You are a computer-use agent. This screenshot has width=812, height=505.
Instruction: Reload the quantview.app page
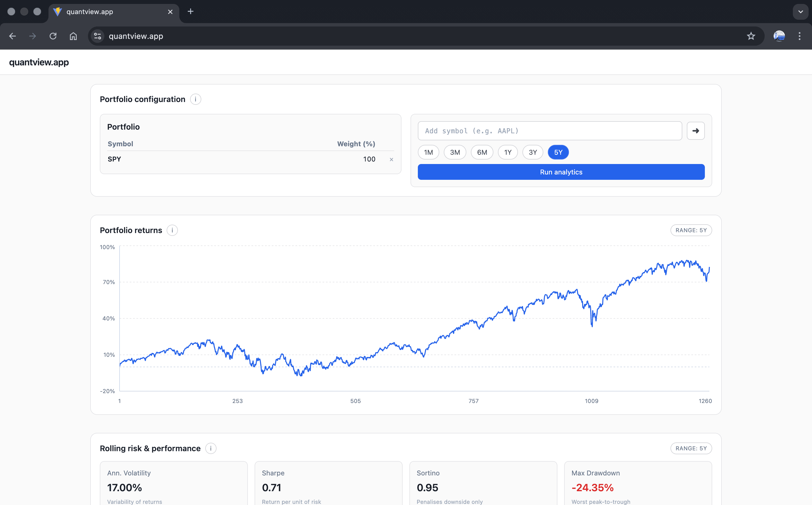[53, 36]
